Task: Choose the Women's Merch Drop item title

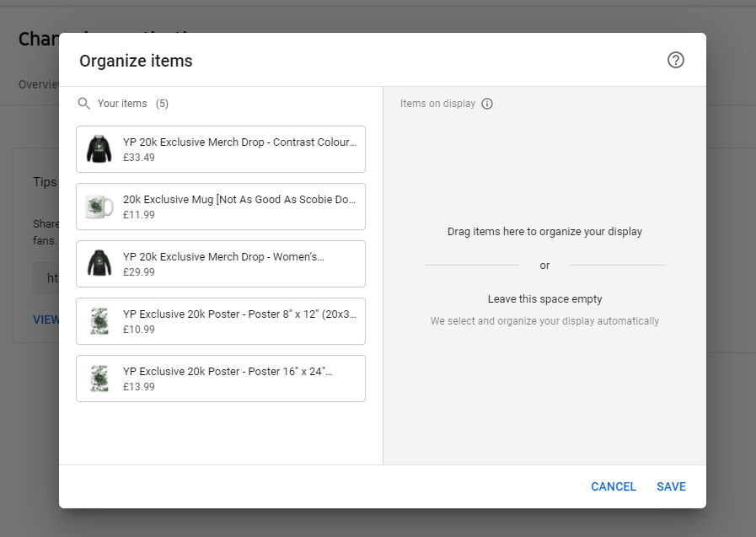Action: pos(223,257)
